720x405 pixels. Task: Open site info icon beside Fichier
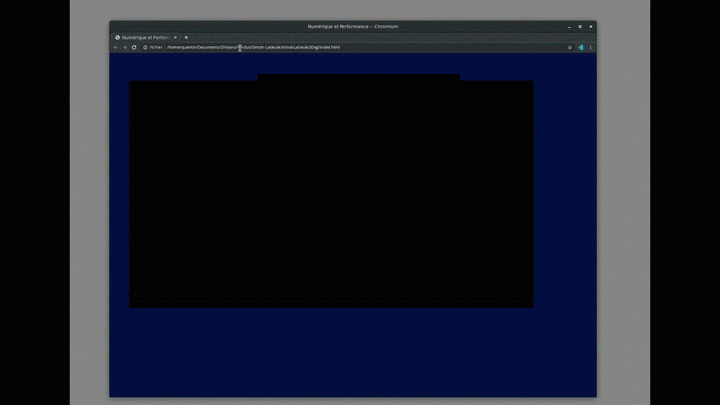(145, 47)
